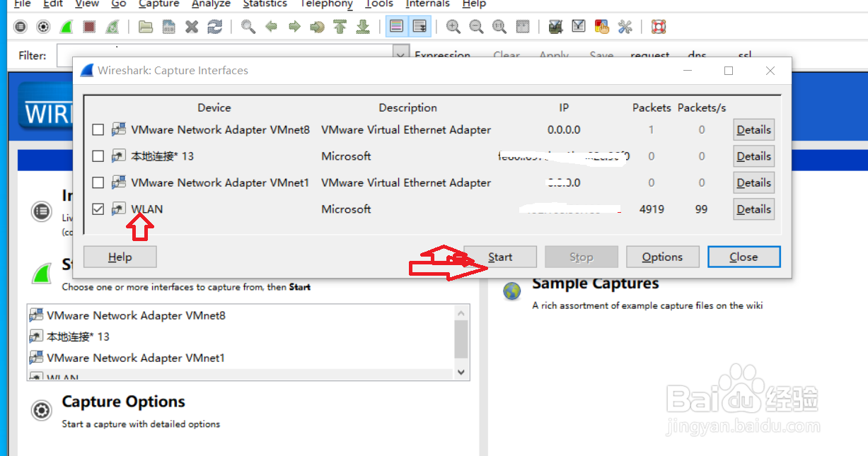Screen dimensions: 868x456
Task: Open the Filter history dropdown arrow
Action: pos(402,55)
